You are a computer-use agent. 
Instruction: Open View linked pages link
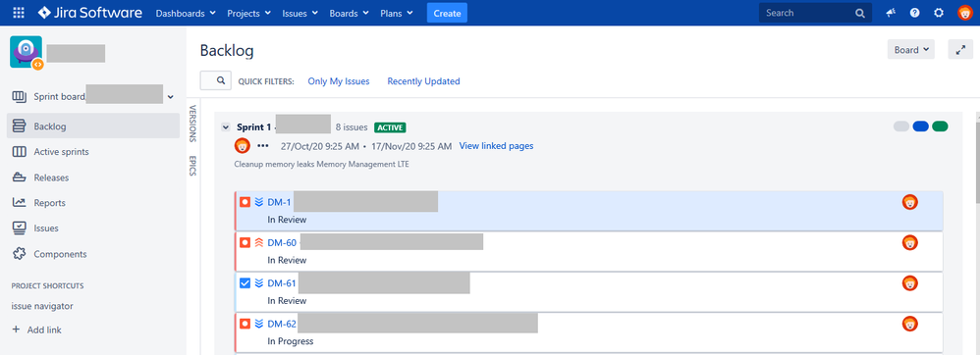click(496, 146)
